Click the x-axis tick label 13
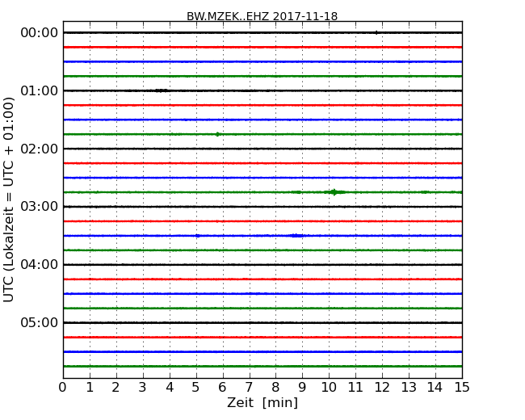 click(409, 387)
